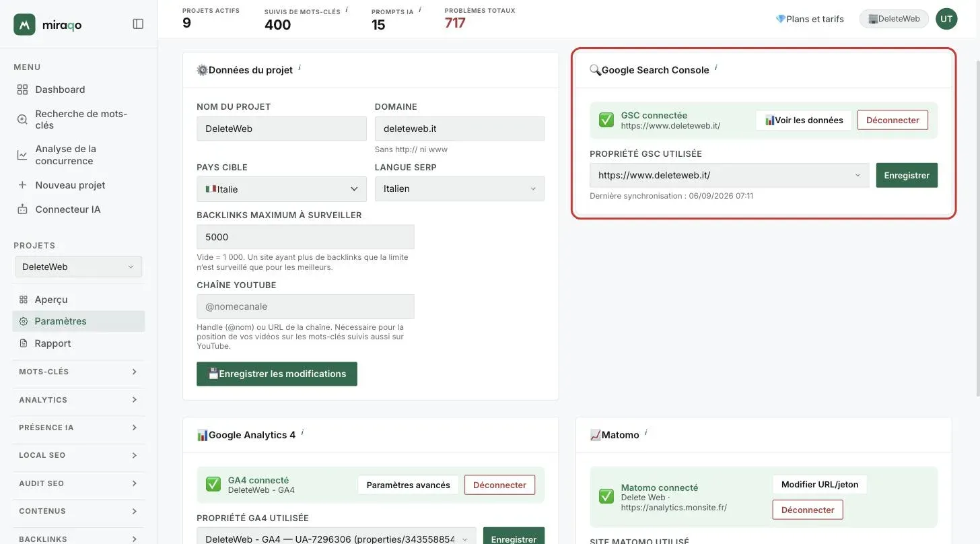Open Dashboard from the grid icon
This screenshot has width=980, height=544.
coord(22,90)
